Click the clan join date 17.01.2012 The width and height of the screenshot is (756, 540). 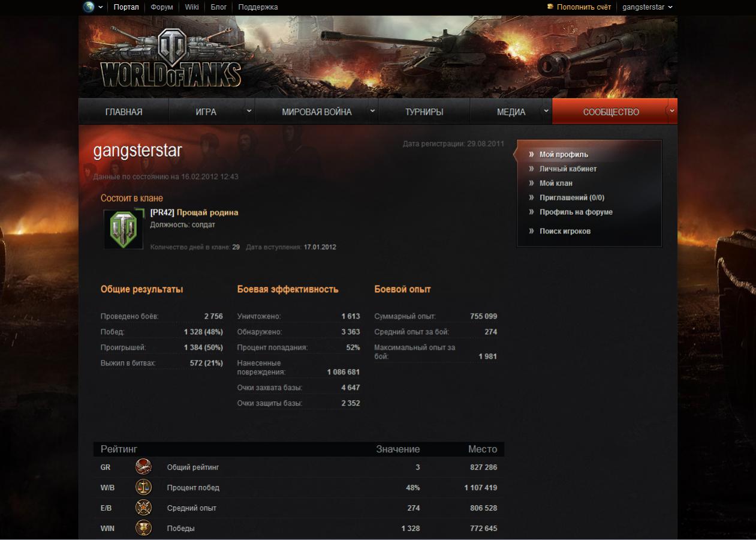click(x=320, y=247)
